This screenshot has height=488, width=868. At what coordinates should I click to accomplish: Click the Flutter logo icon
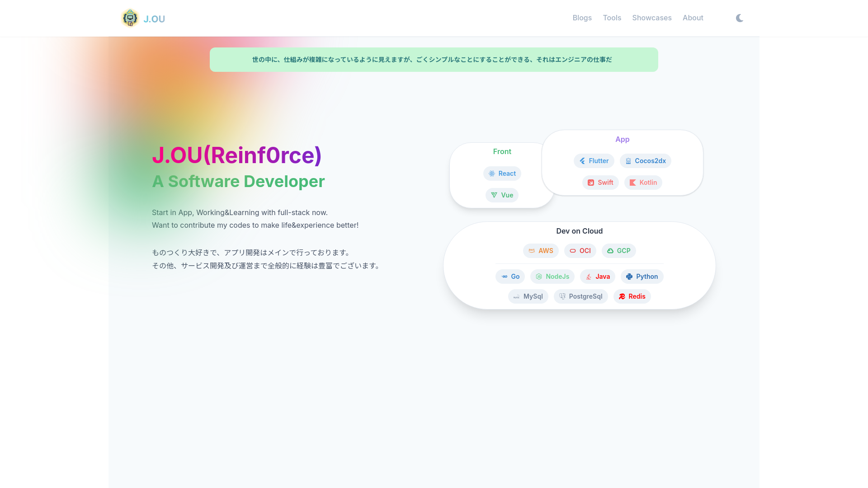tap(582, 161)
